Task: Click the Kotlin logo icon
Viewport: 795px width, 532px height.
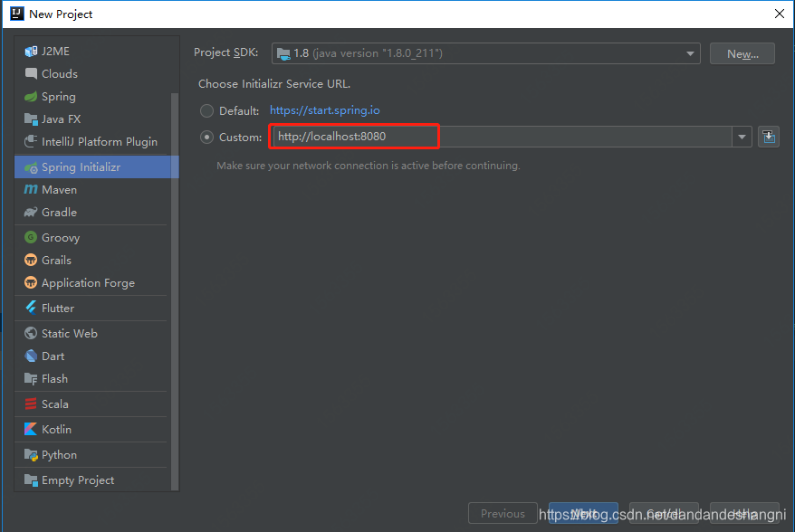Action: [31, 429]
